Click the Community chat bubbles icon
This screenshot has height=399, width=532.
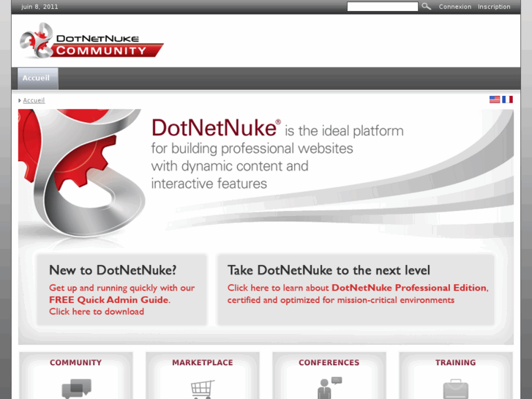click(x=76, y=389)
